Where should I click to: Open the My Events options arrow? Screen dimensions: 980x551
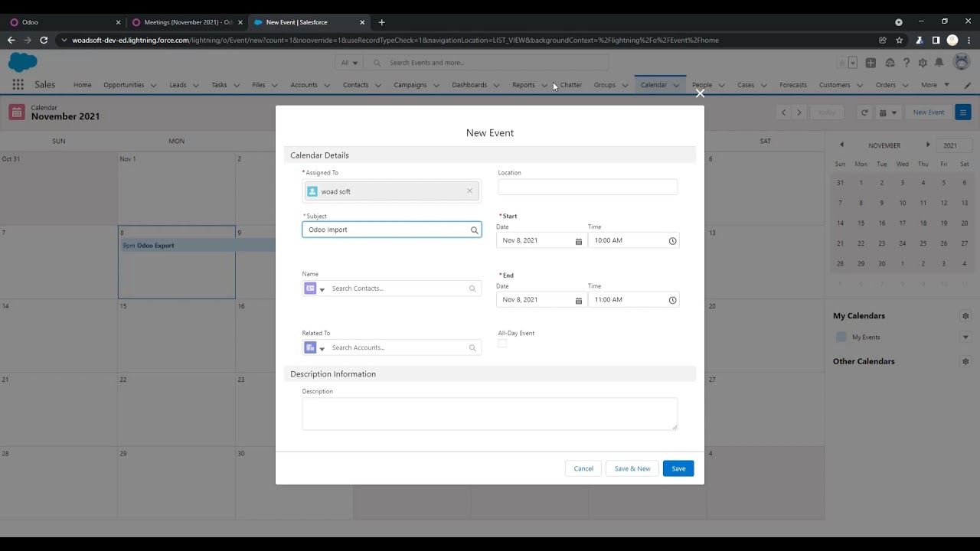(x=965, y=337)
